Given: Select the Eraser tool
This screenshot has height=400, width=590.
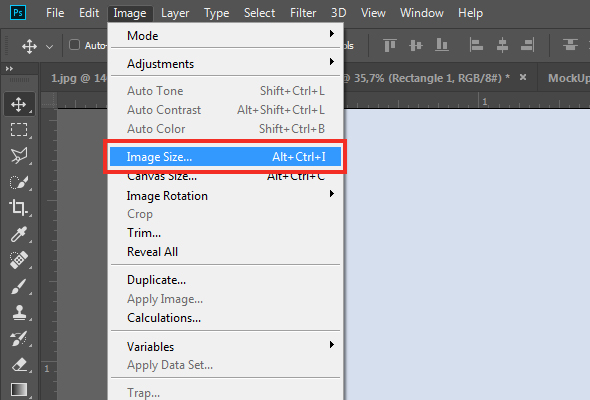Looking at the screenshot, I should click(x=19, y=365).
